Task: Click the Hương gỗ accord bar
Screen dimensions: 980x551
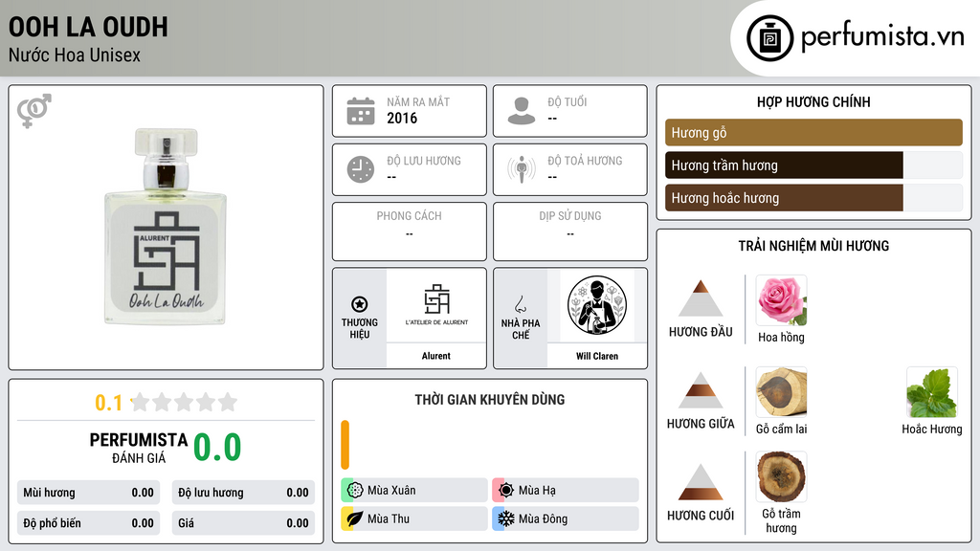Action: pos(813,132)
